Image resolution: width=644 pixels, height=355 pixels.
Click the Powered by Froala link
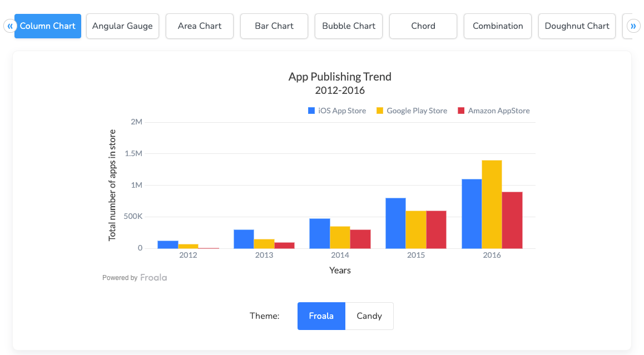click(135, 277)
